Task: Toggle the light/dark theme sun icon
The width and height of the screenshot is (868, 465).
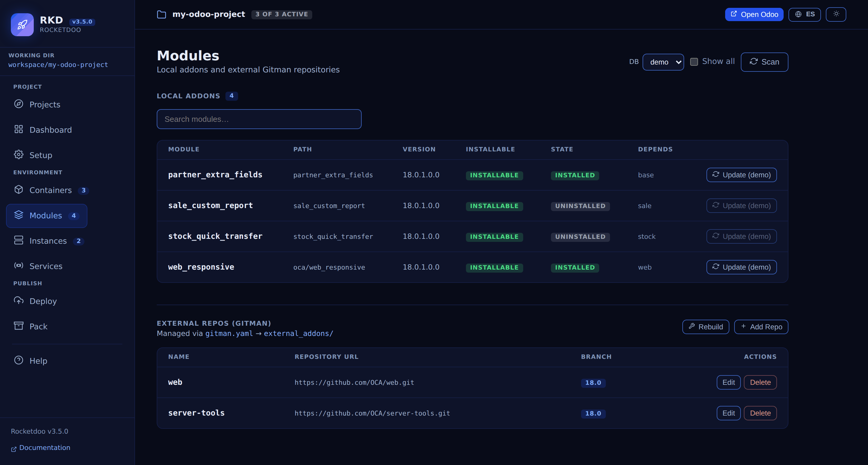Action: pyautogui.click(x=836, y=14)
